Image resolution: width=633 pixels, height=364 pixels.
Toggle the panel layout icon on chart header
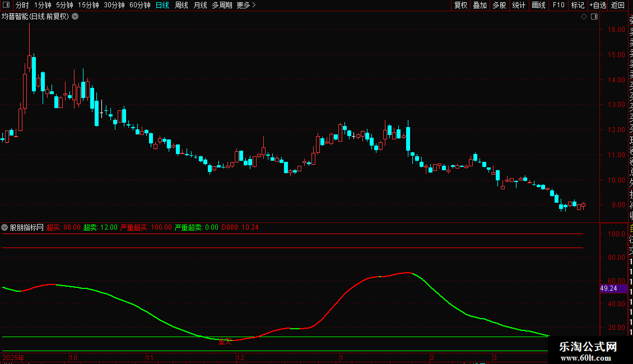[x=594, y=17]
